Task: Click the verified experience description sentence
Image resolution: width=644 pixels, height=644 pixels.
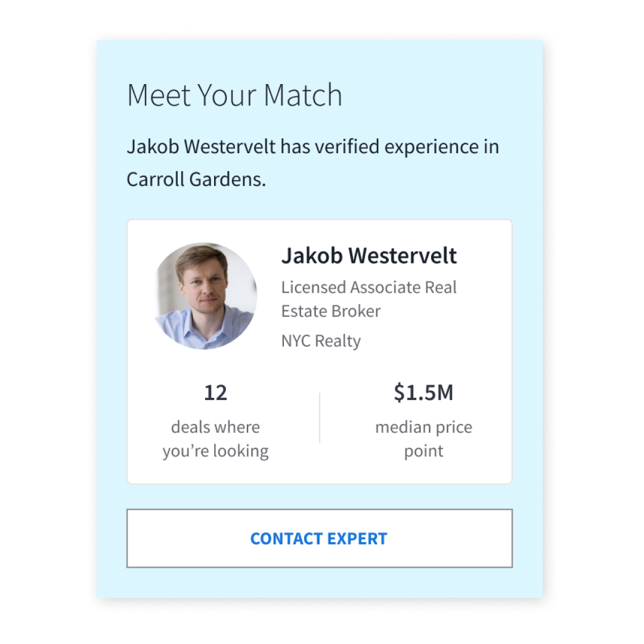Action: tap(312, 163)
